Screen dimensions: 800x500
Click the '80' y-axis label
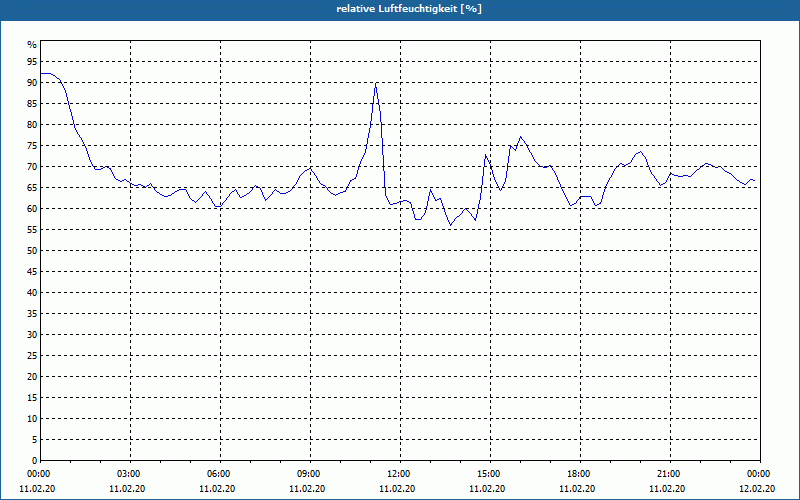tap(32, 124)
